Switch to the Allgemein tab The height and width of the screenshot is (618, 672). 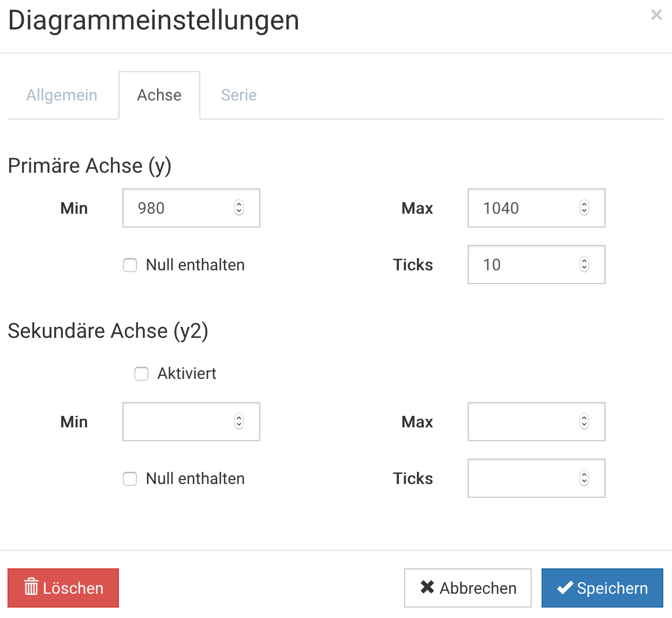click(x=62, y=95)
